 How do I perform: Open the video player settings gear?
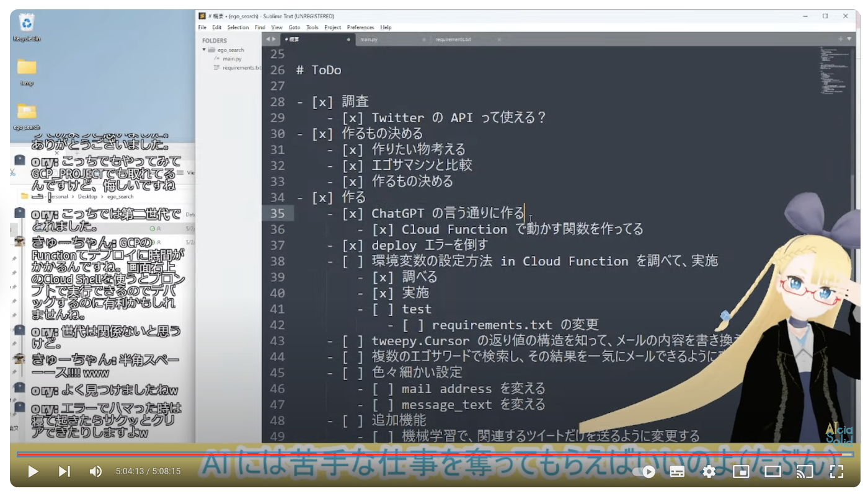pos(708,471)
